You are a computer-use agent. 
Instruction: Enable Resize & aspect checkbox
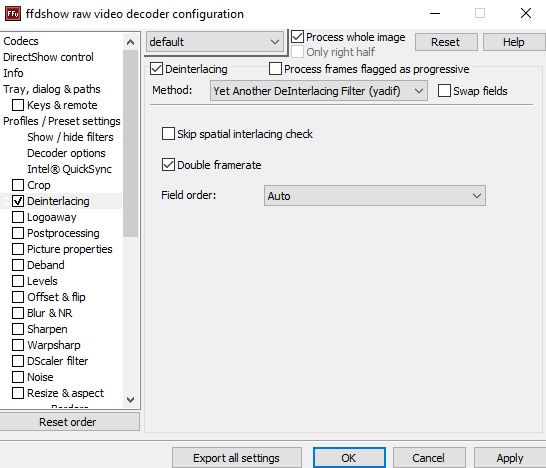coord(18,393)
